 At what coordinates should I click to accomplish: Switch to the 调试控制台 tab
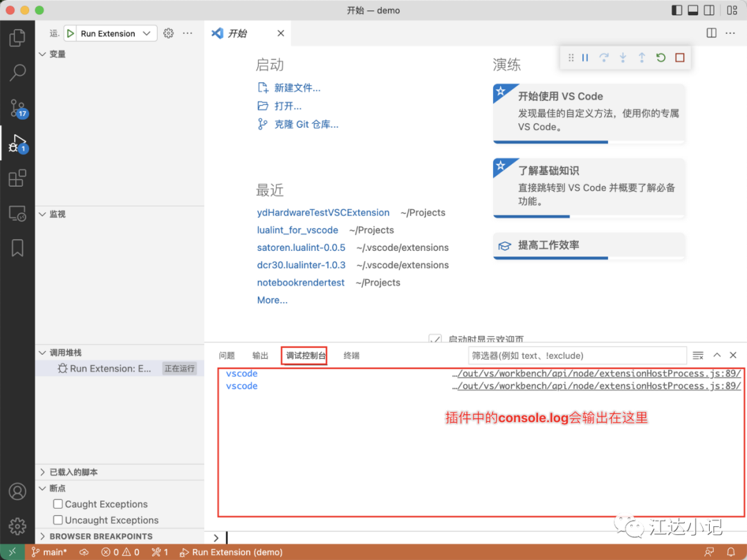(x=305, y=356)
